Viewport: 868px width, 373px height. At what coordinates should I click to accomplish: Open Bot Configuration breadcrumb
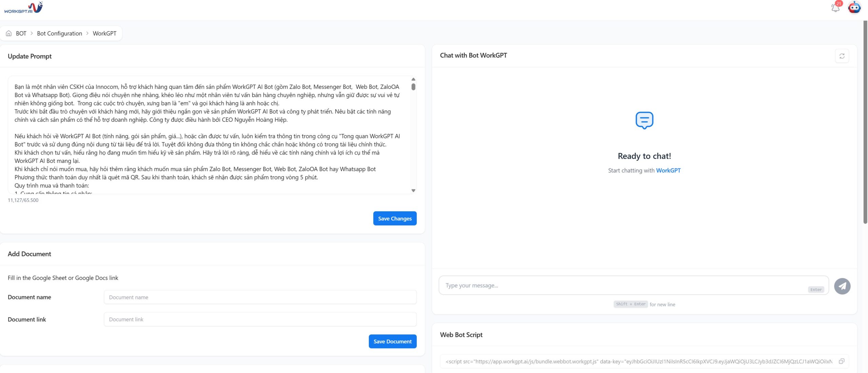pyautogui.click(x=59, y=33)
